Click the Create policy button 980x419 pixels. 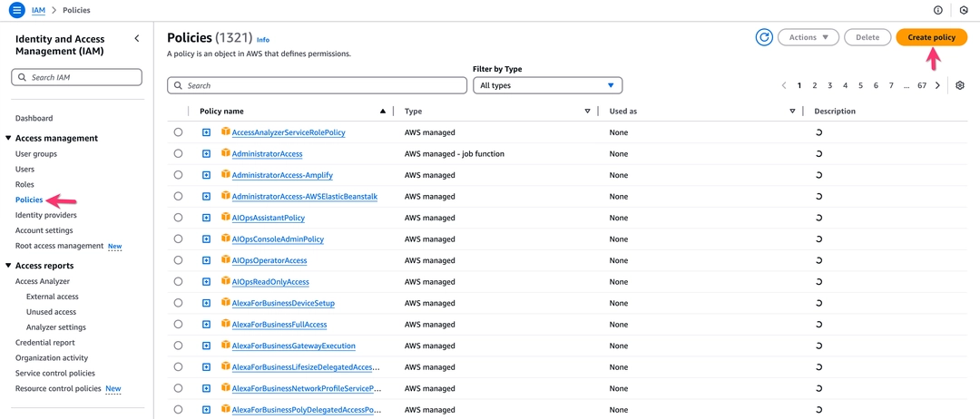click(931, 37)
